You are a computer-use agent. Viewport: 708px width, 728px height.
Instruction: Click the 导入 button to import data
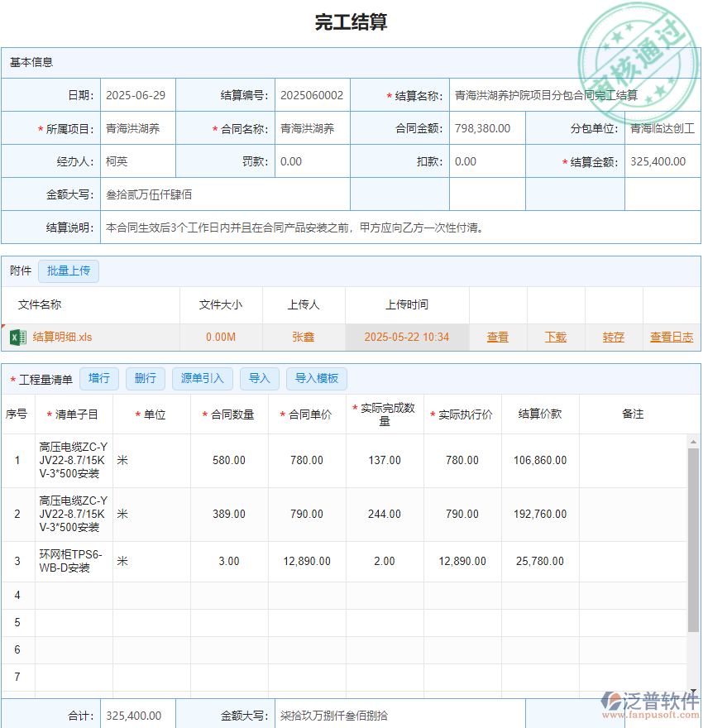point(260,378)
